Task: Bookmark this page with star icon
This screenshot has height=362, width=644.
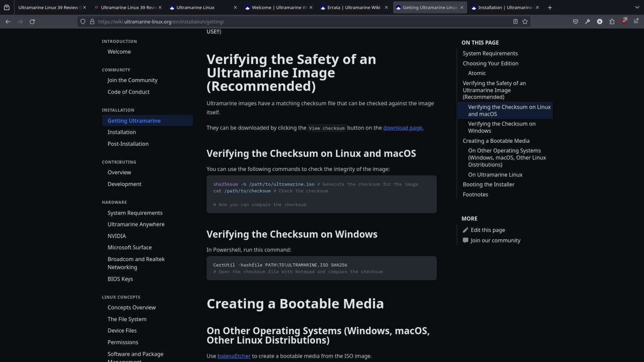Action: [x=525, y=21]
